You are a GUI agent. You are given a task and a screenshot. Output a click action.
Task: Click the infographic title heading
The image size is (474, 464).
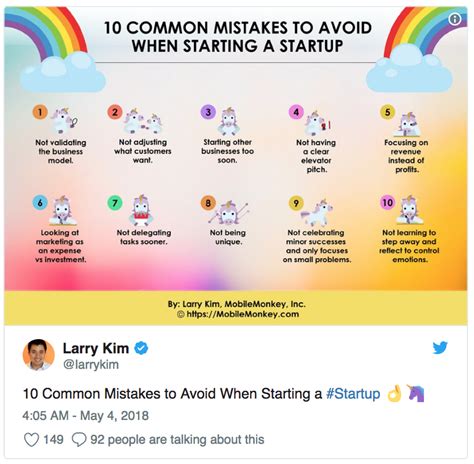coord(237,37)
